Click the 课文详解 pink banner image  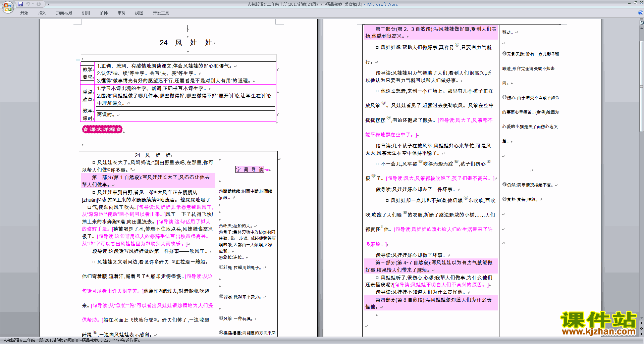coord(102,129)
